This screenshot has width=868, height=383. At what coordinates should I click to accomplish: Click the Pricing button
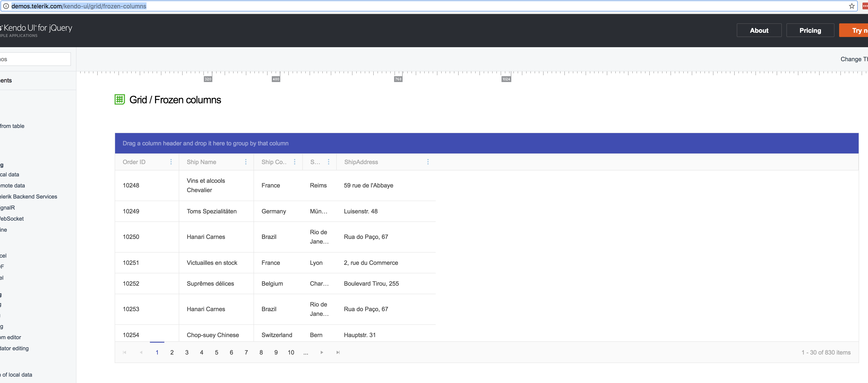(810, 30)
